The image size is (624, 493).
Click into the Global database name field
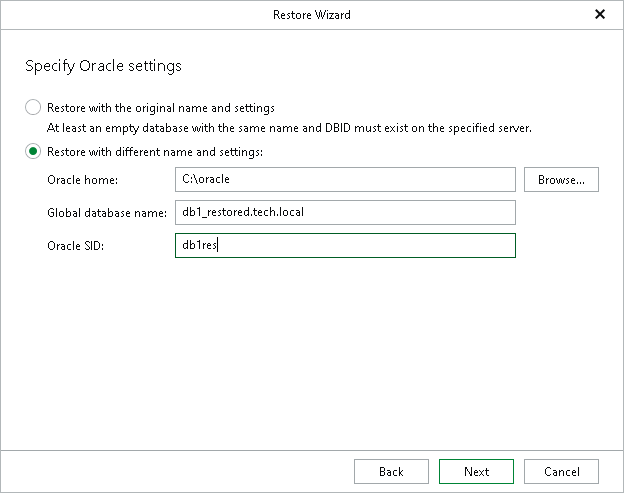pos(345,212)
